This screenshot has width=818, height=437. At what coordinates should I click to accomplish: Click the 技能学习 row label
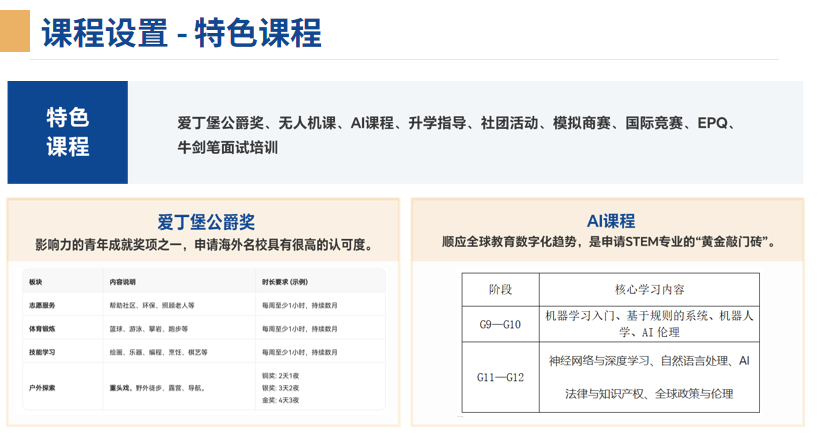click(44, 352)
